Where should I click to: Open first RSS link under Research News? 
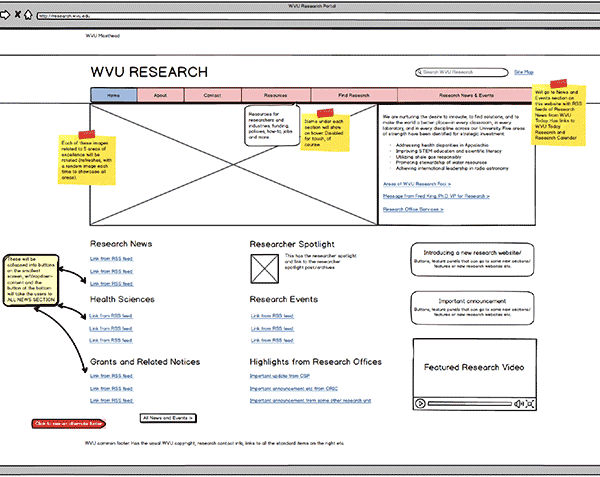[x=111, y=259]
